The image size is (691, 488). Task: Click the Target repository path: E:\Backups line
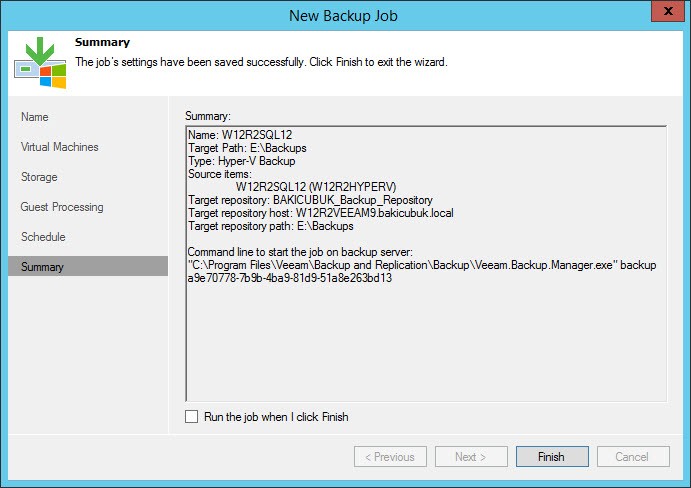pos(271,226)
